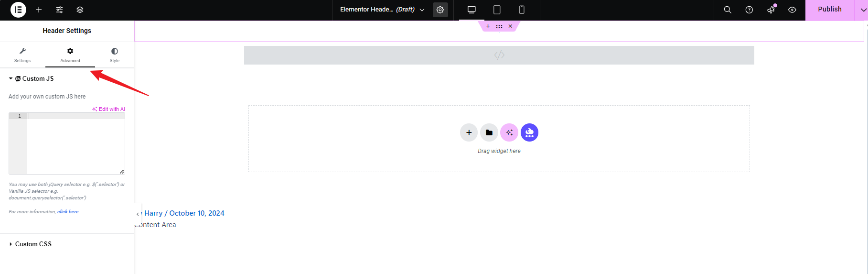This screenshot has width=868, height=274.
Task: Click the Header Settings panel title
Action: [67, 31]
